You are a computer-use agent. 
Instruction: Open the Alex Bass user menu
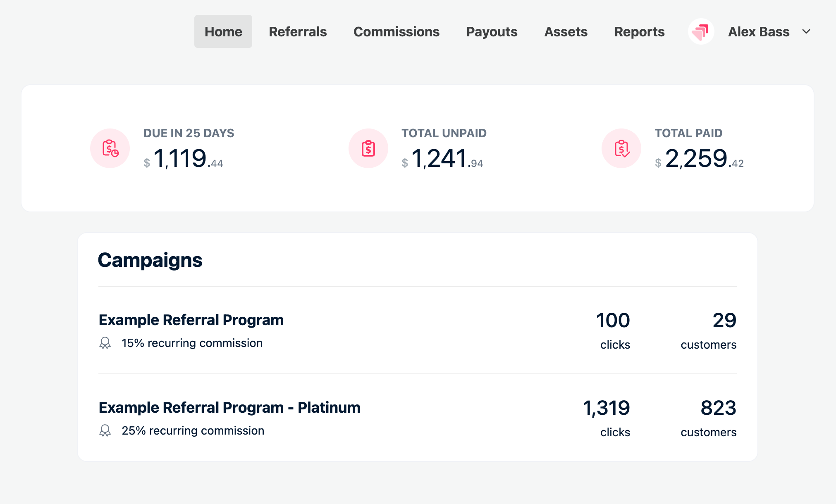pyautogui.click(x=758, y=32)
